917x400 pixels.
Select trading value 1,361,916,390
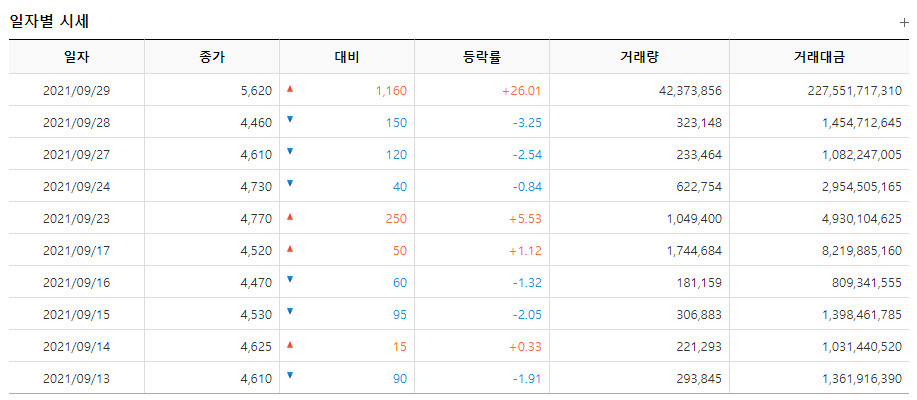point(862,379)
